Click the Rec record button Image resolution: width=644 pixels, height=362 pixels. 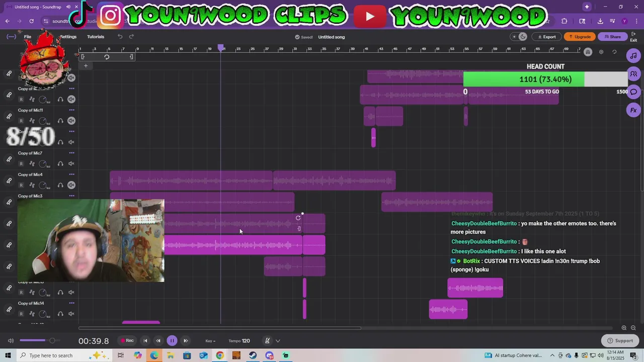click(127, 341)
